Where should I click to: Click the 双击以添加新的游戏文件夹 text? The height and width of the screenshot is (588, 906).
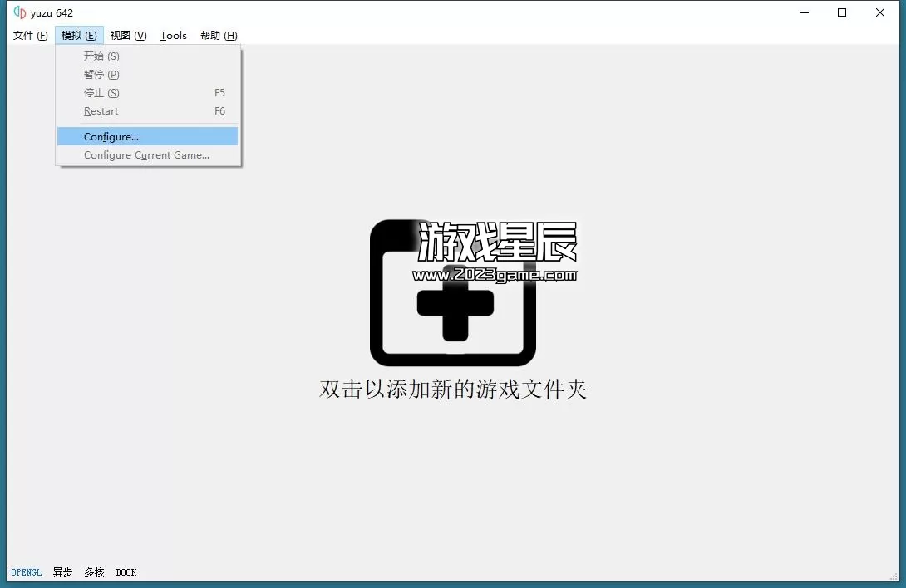[453, 390]
